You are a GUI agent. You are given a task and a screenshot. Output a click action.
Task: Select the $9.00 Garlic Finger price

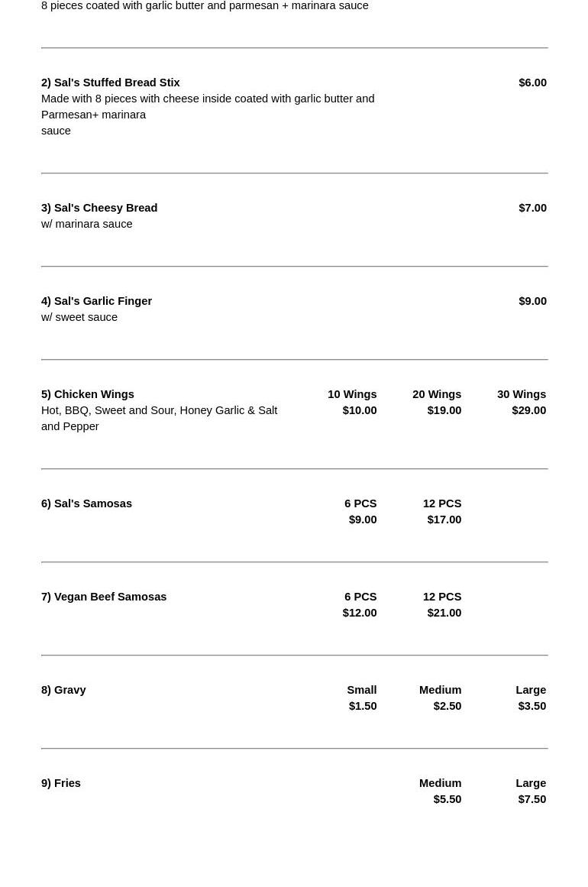(x=532, y=301)
